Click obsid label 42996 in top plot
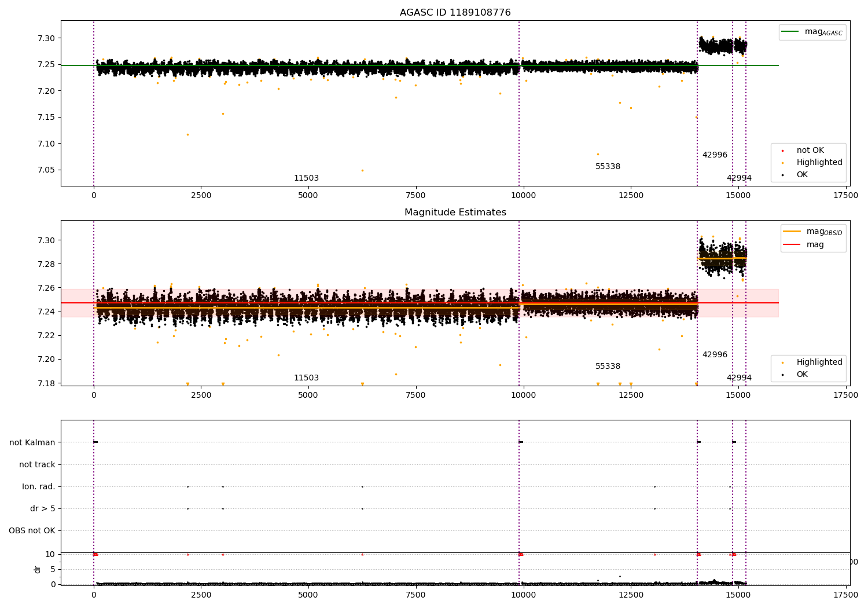Screen dimensions: 868x608 (x=715, y=155)
